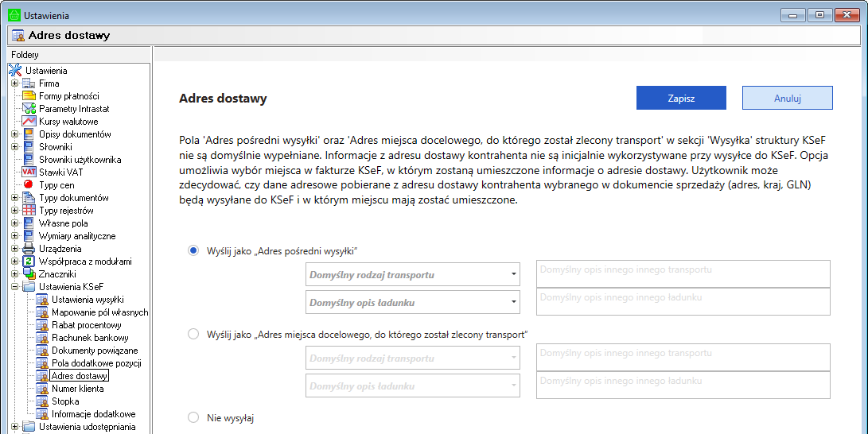Click the Kursy walutowe chart icon
Image resolution: width=868 pixels, height=434 pixels.
coord(29,121)
